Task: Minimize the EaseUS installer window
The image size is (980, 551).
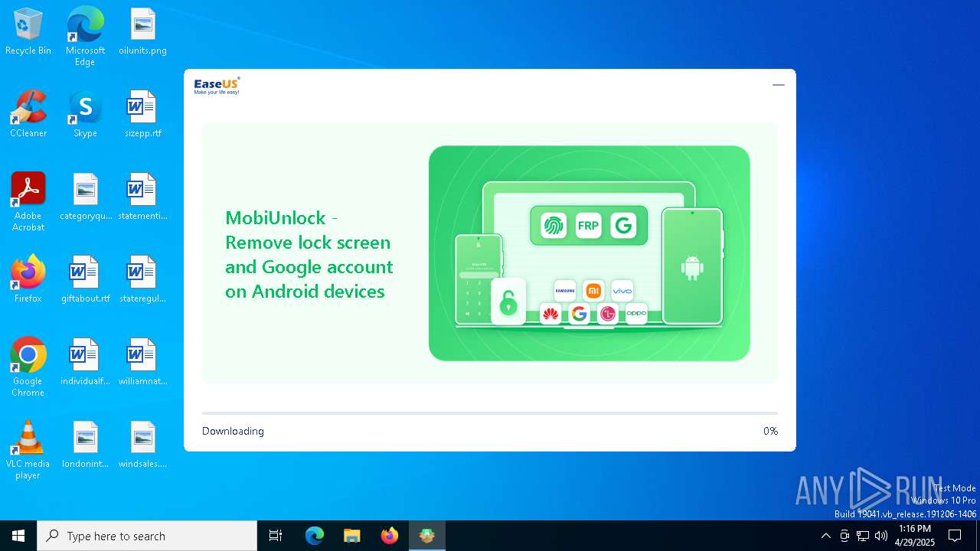Action: [779, 85]
